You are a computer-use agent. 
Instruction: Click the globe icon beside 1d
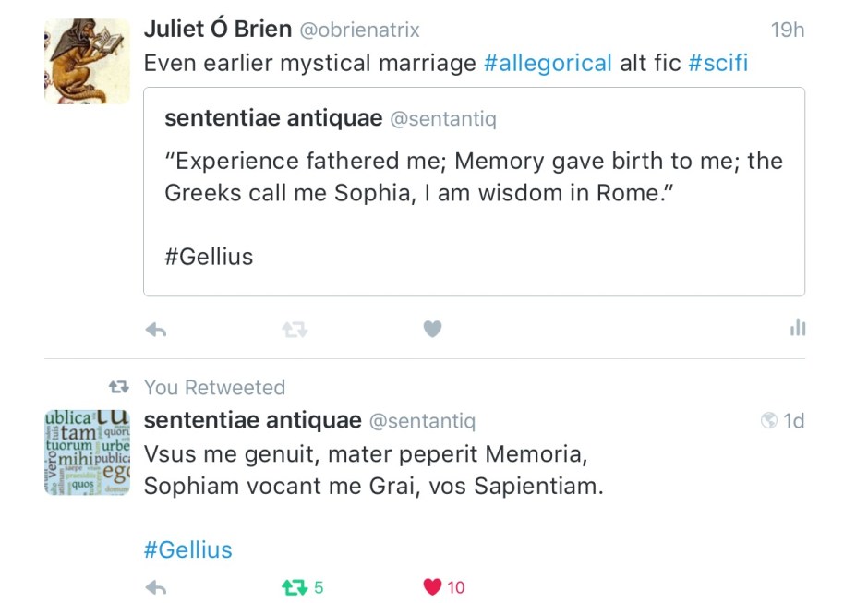[x=768, y=421]
